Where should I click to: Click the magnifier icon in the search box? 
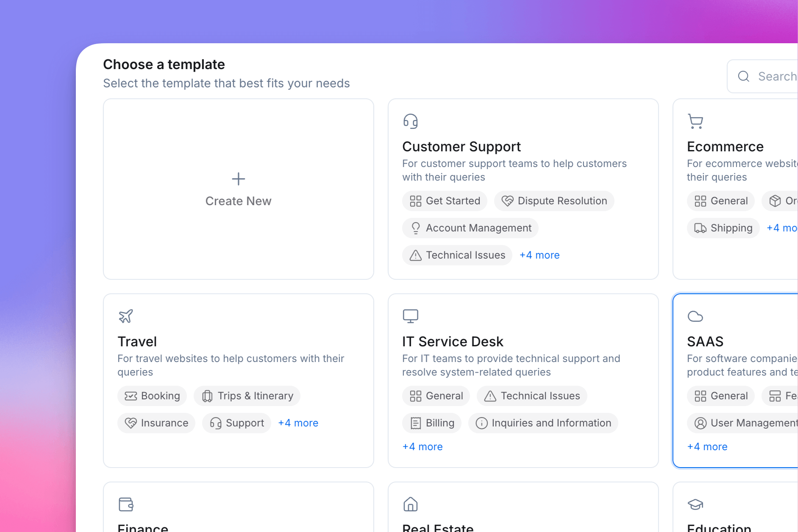744,76
